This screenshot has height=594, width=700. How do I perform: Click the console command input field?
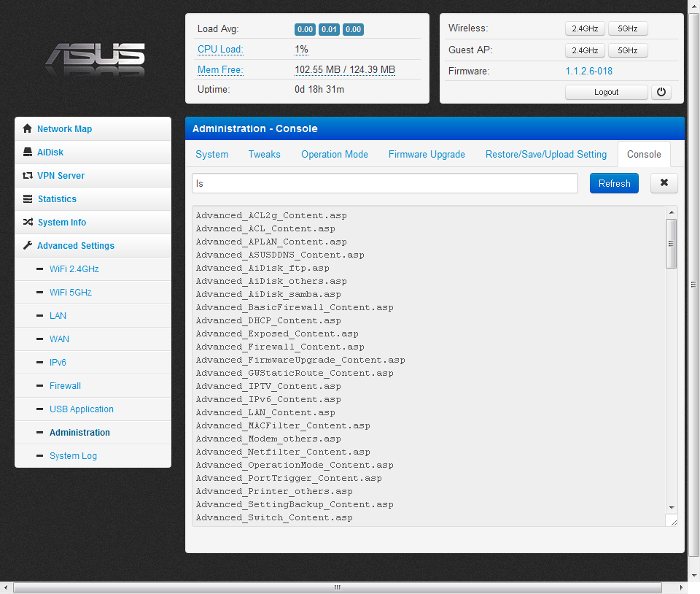point(384,183)
